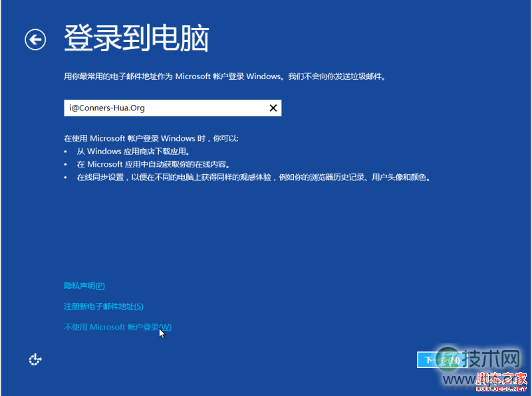532x396 pixels.
Task: Select the line 从 Windows 应用商店下载应用
Action: tap(134, 151)
